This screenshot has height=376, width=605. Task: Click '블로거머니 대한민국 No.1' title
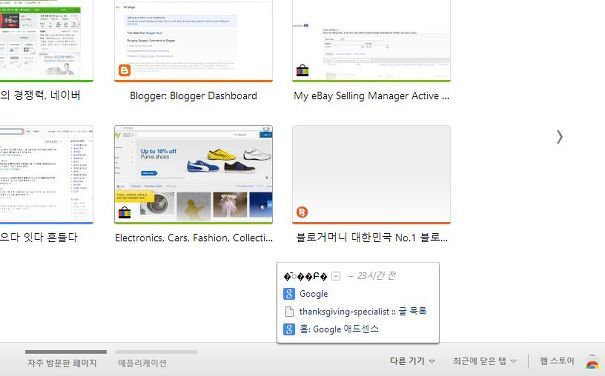point(372,237)
